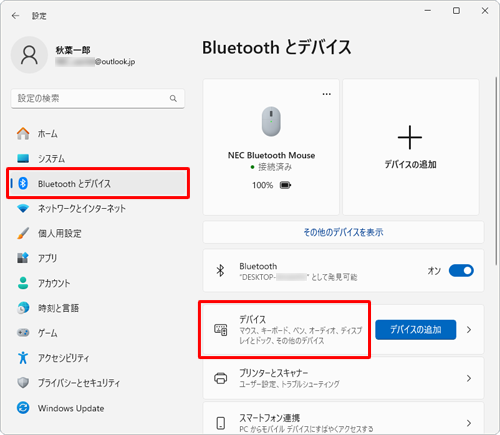Click the 個人用設定 paintbrush icon

coord(23,233)
